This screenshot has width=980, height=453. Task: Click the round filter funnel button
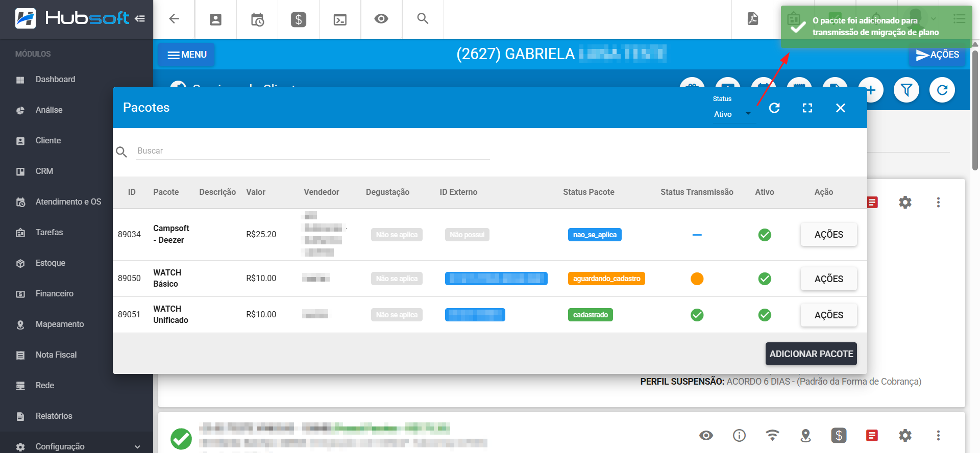tap(906, 90)
